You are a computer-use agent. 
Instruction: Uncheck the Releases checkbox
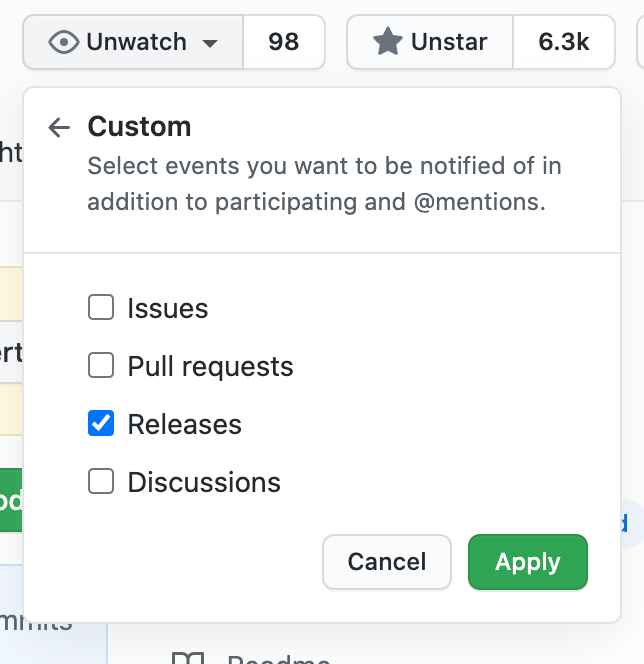coord(101,423)
